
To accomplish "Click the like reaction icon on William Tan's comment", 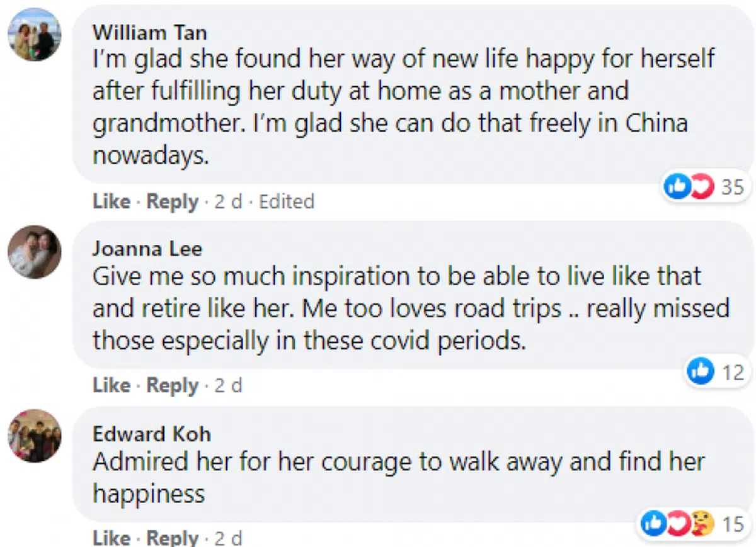I will [x=677, y=187].
